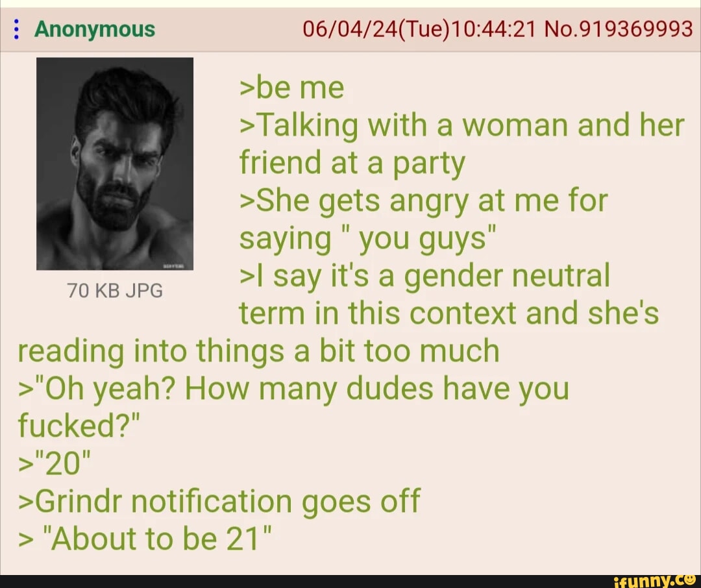The width and height of the screenshot is (701, 588).
Task: Click the ">be me" greentext line
Action: click(292, 88)
